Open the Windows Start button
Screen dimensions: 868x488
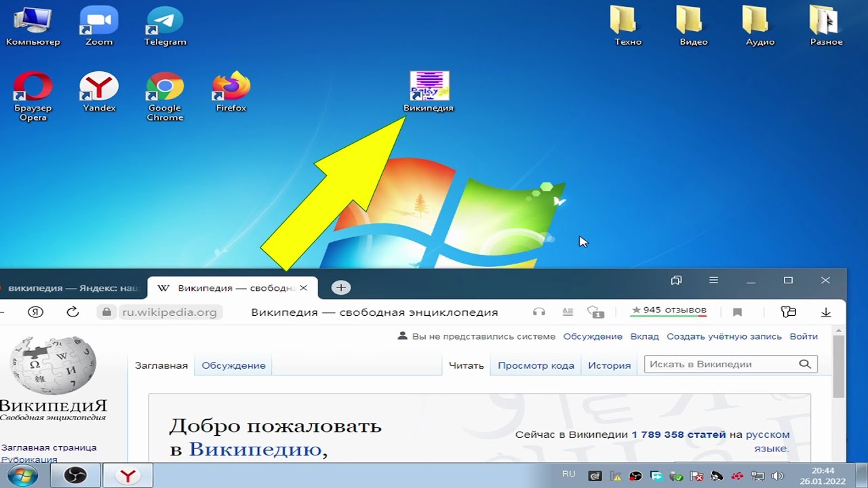(x=22, y=476)
